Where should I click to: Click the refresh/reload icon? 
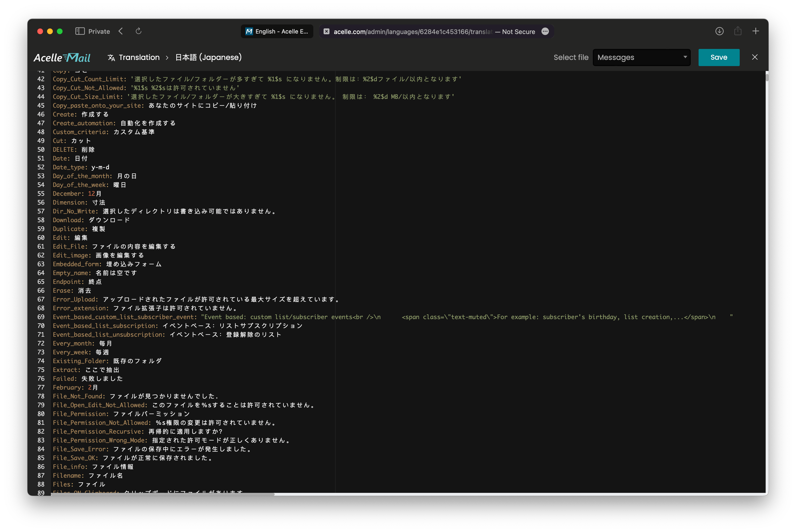coord(138,31)
